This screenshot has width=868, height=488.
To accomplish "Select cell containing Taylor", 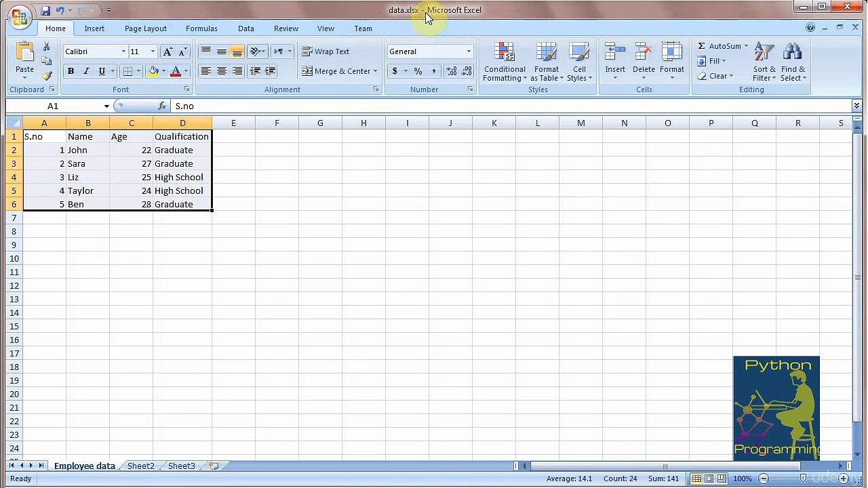I will pos(87,190).
